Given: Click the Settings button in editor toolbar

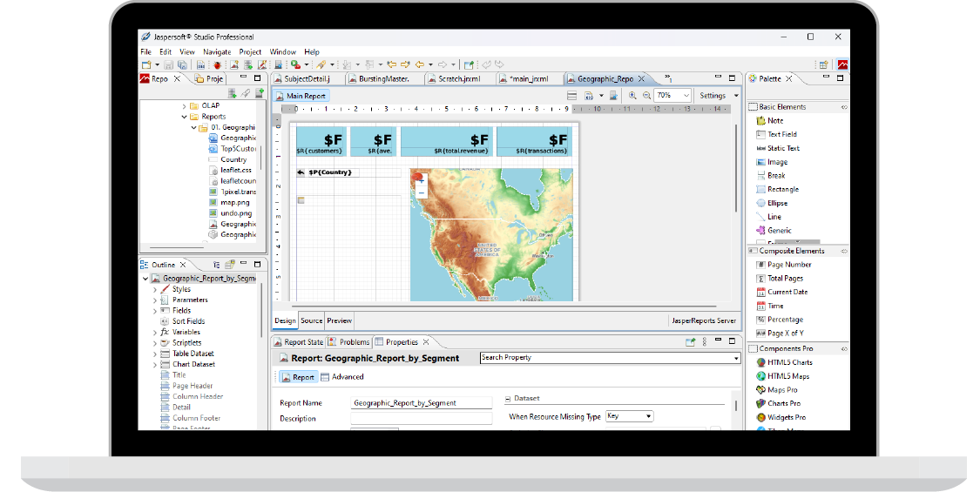Looking at the screenshot, I should 713,96.
